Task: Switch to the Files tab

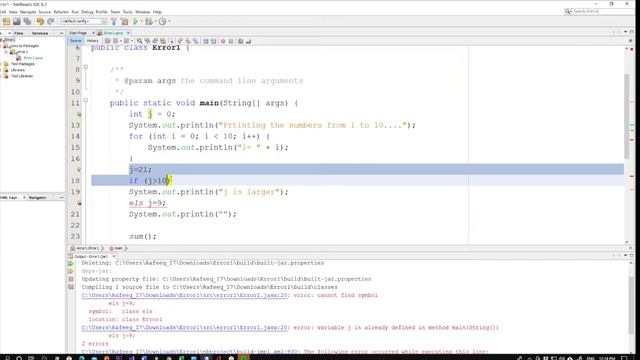Action: pyautogui.click(x=19, y=33)
